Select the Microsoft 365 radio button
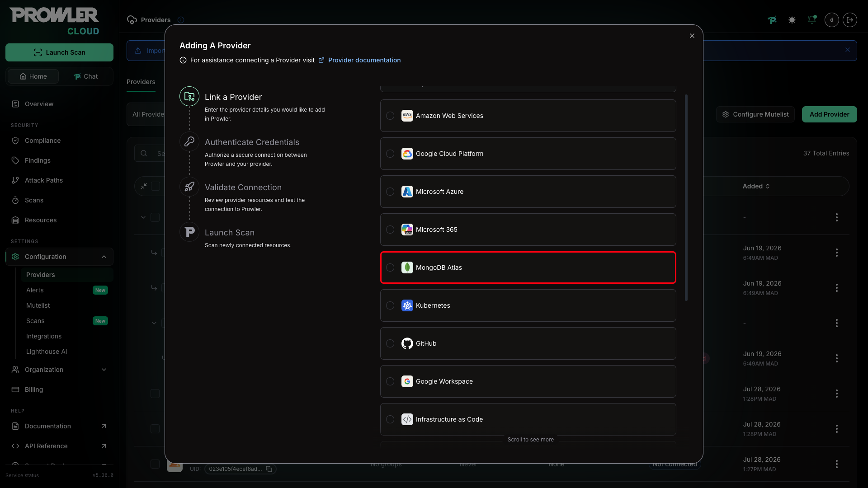Screen dimensions: 868x488 390,230
